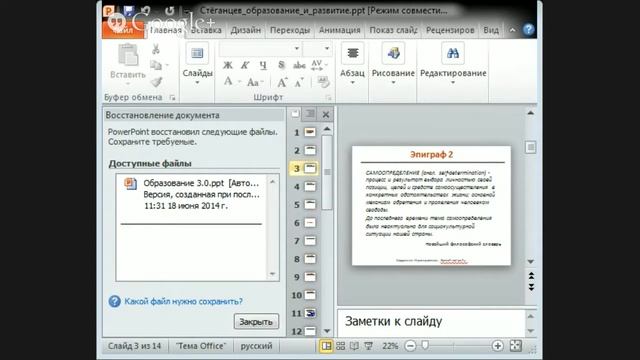Click the clear formatting icon

(x=323, y=82)
